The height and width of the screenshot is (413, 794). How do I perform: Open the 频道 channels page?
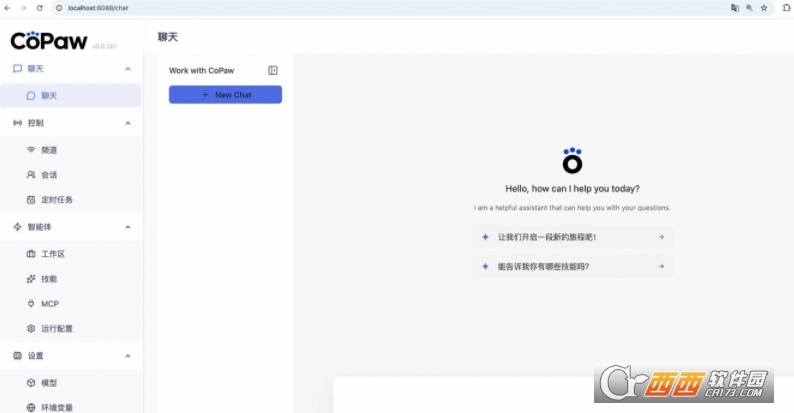click(49, 150)
